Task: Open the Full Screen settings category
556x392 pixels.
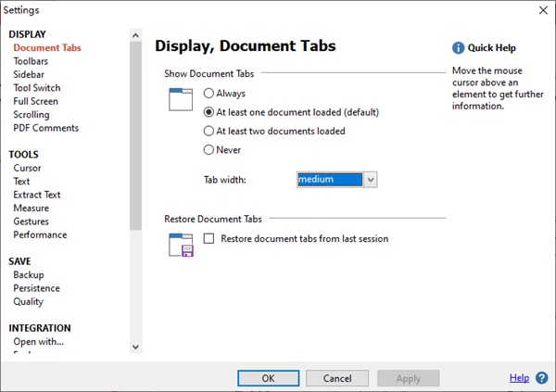Action: pos(35,101)
